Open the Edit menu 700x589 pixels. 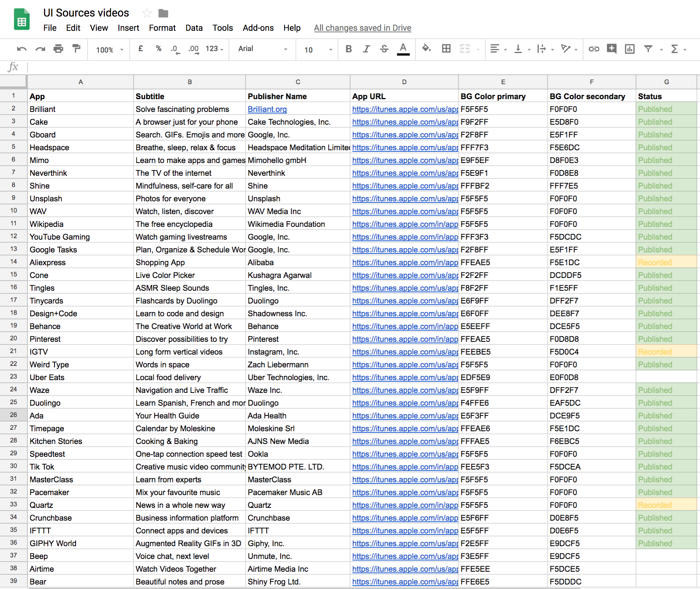tap(73, 28)
